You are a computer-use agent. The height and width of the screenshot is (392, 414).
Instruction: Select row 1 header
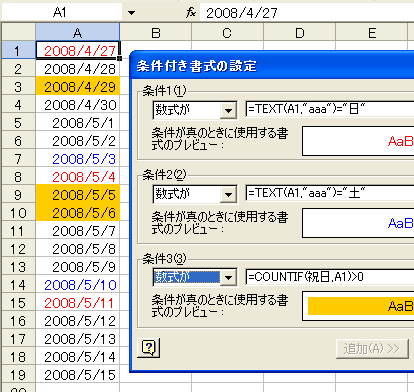19,51
